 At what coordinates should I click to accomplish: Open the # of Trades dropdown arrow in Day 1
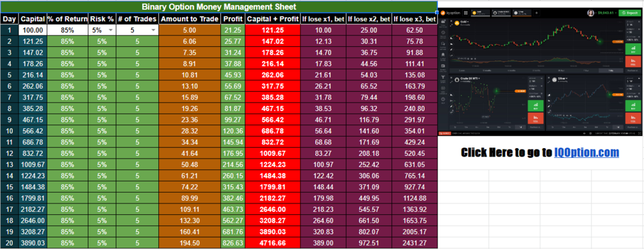pyautogui.click(x=153, y=30)
